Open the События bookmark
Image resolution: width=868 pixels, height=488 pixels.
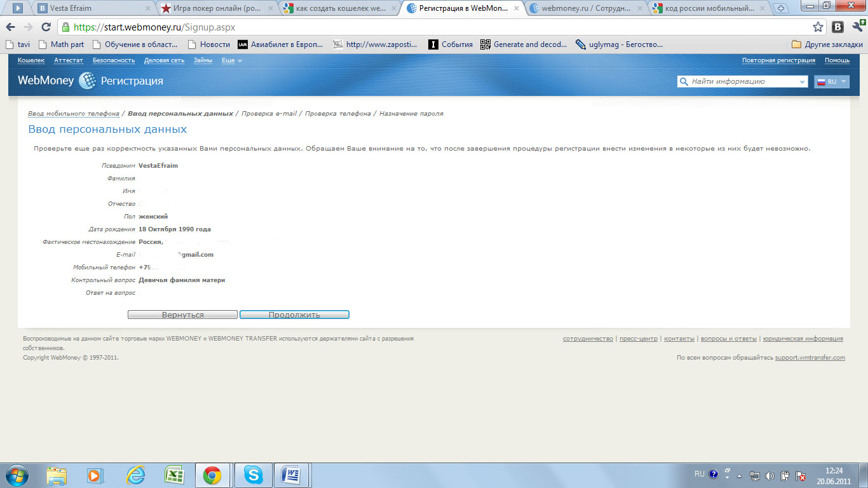click(451, 44)
